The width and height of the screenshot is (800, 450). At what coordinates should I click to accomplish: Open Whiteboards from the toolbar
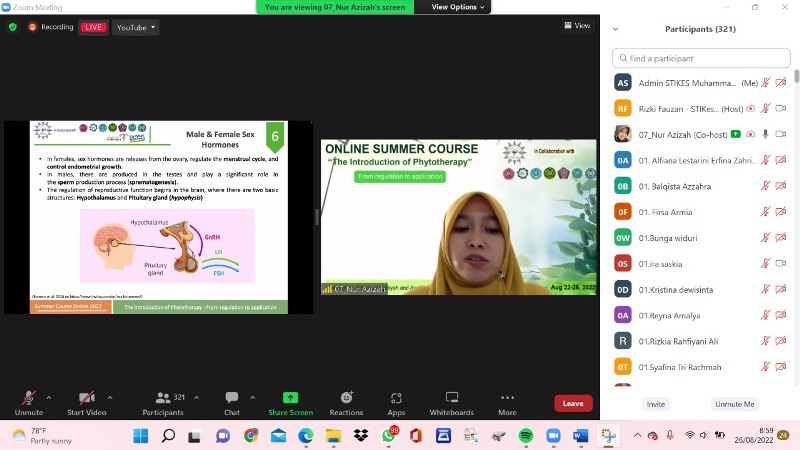click(x=451, y=398)
